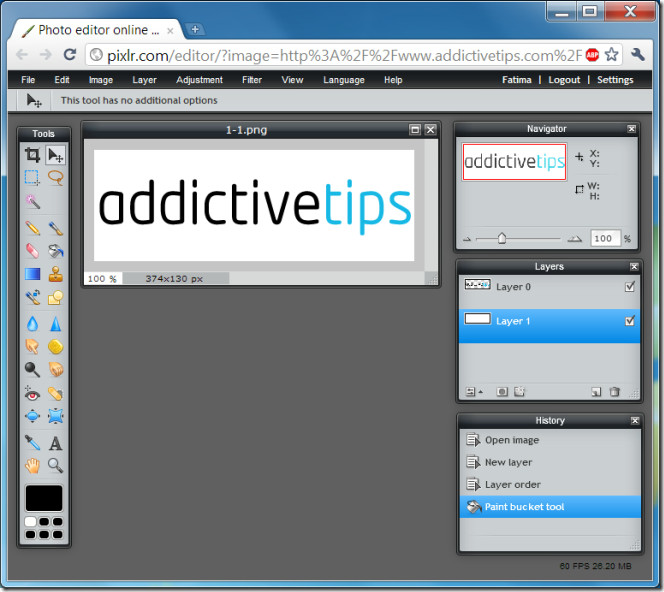Click the new layer icon in Layers panel

596,392
